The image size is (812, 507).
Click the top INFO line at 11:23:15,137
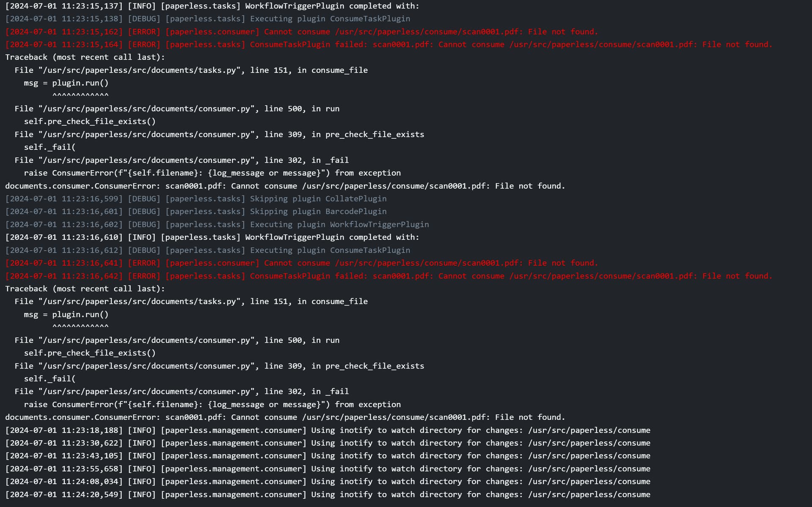pyautogui.click(x=212, y=6)
